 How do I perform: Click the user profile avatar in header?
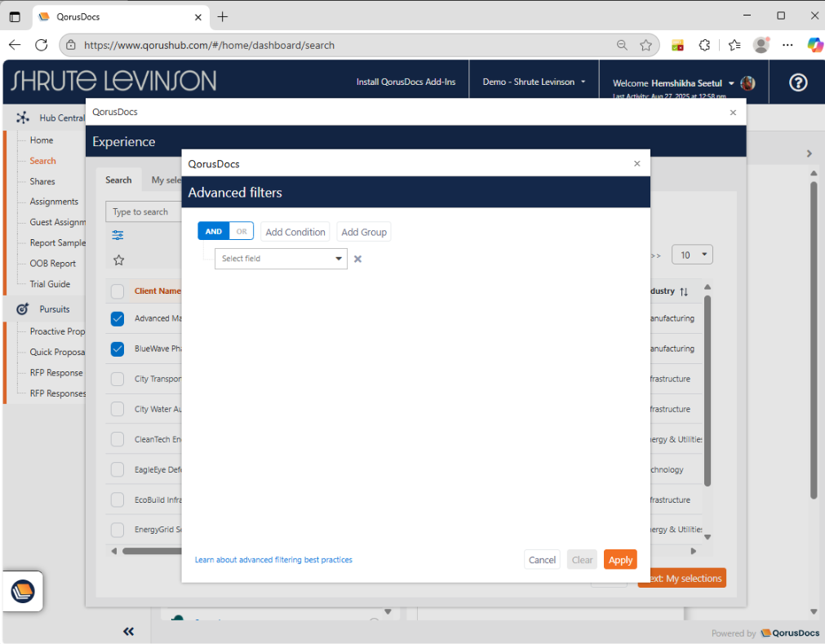point(747,82)
